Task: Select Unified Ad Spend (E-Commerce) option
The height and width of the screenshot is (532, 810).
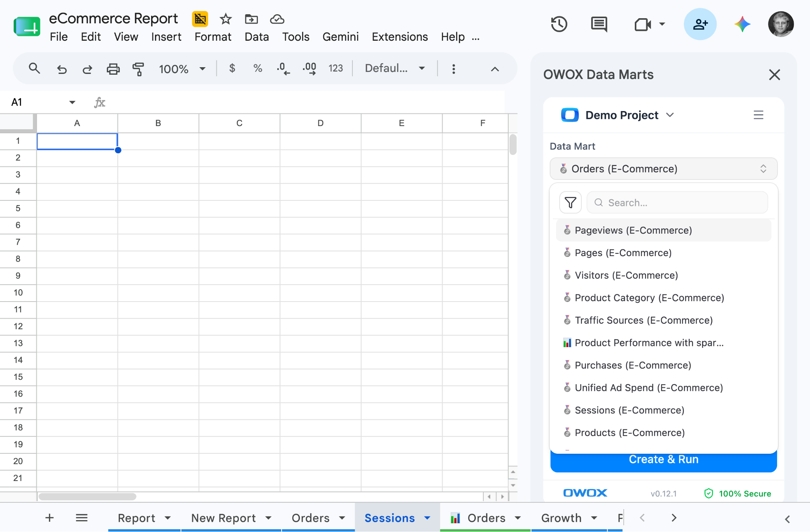Action: tap(663, 388)
